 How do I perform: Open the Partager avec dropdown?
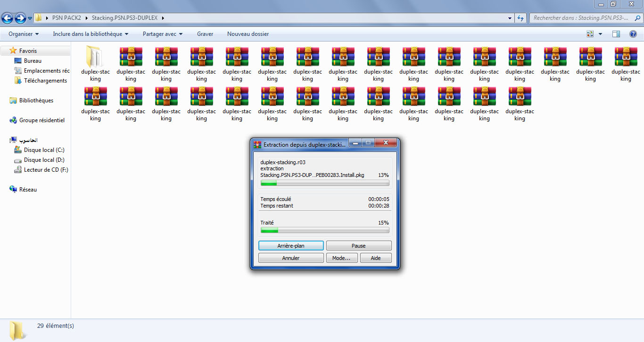coord(163,34)
